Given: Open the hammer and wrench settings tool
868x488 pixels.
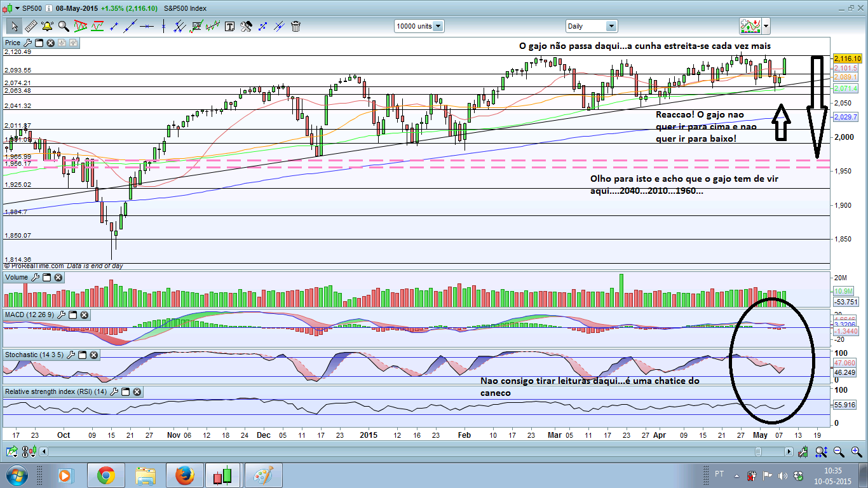Looking at the screenshot, I should coord(246,26).
